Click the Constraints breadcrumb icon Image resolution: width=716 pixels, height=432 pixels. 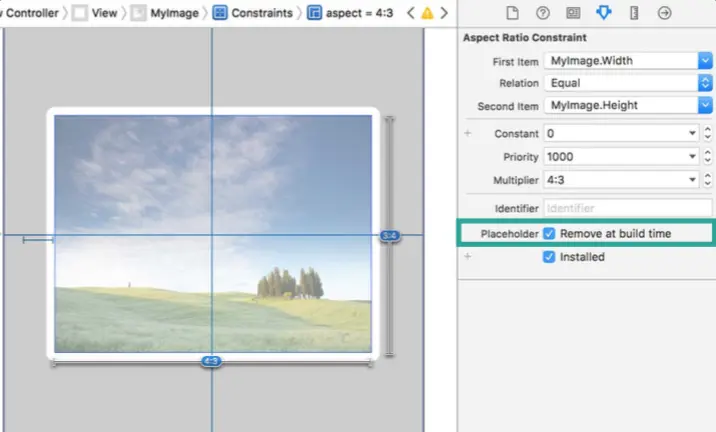(220, 13)
